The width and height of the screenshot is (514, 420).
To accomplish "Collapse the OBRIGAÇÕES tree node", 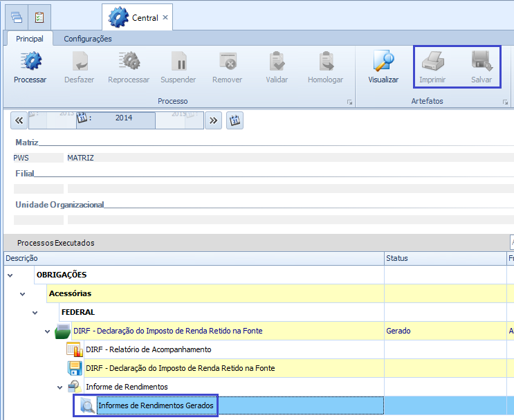I will (x=10, y=275).
